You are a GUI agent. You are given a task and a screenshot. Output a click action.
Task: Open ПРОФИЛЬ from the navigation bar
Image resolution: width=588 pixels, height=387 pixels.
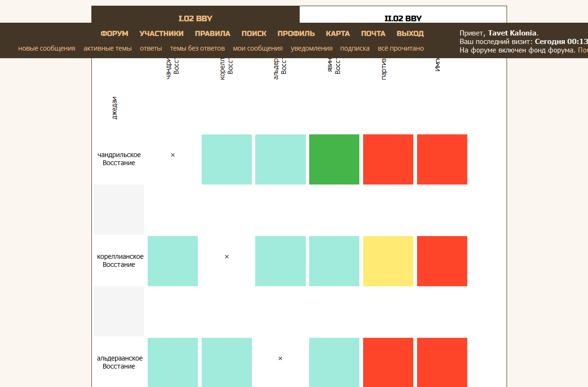[x=296, y=34]
